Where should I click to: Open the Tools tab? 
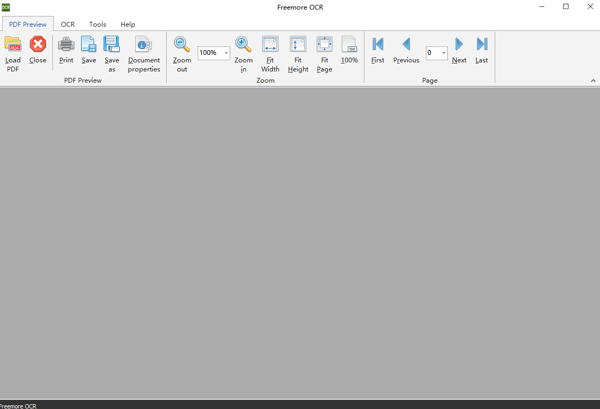97,24
